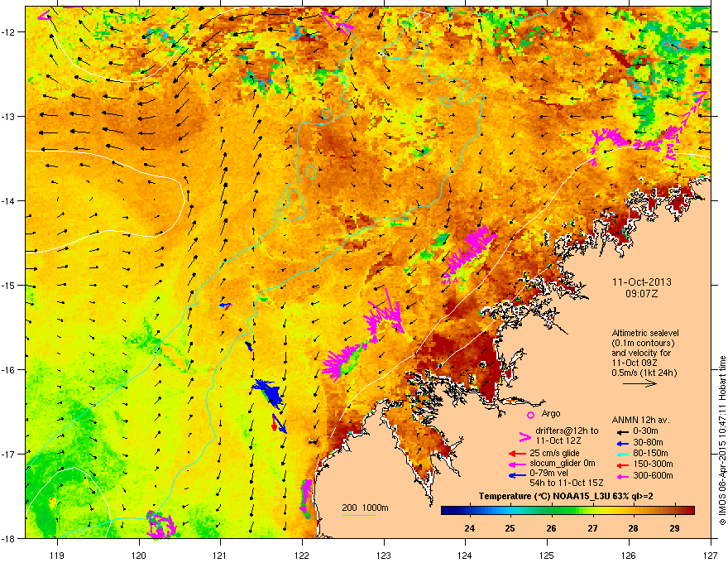Click the red ANMN arrow for 150-300m
The width and height of the screenshot is (728, 563).
point(622,464)
